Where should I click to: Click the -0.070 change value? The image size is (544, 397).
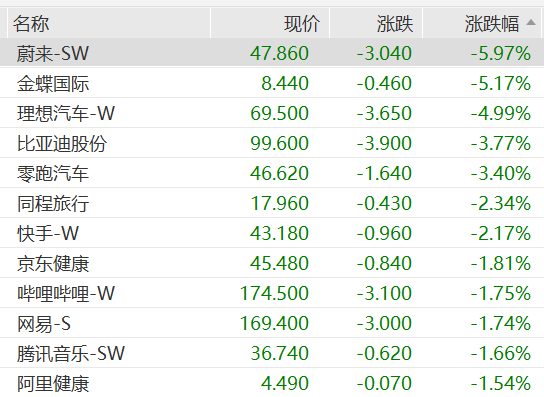tap(384, 383)
